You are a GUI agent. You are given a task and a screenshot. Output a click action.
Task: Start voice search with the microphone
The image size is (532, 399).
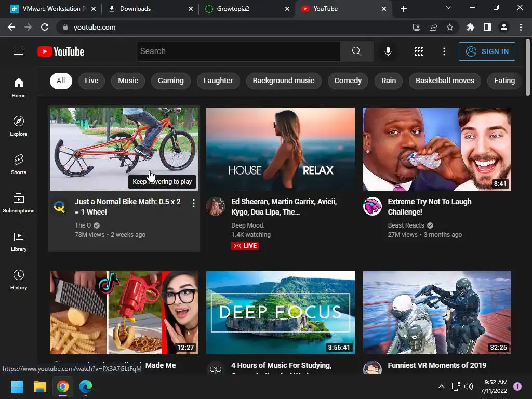(x=388, y=51)
